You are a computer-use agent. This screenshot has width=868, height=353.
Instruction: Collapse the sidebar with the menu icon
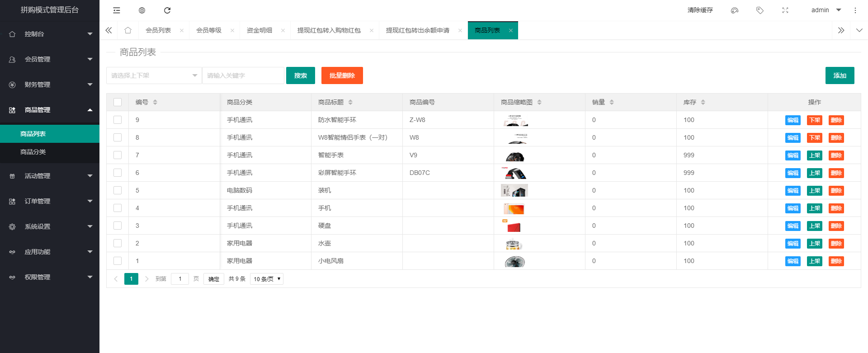[117, 10]
